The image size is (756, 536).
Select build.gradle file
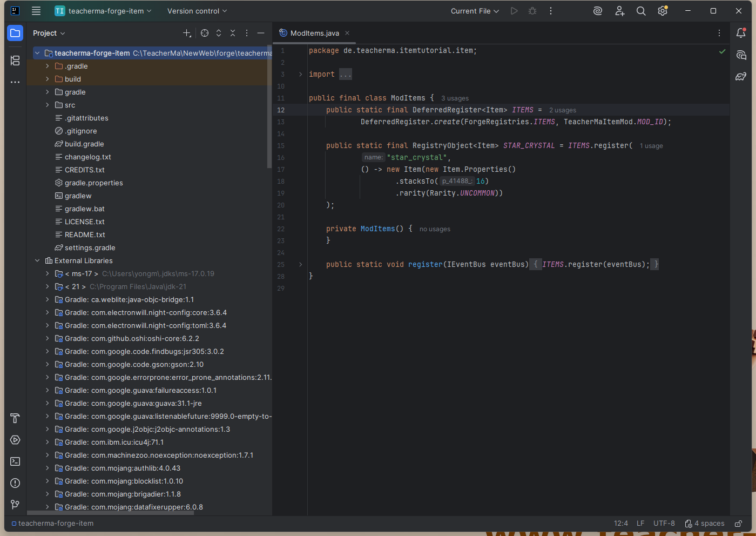click(84, 144)
